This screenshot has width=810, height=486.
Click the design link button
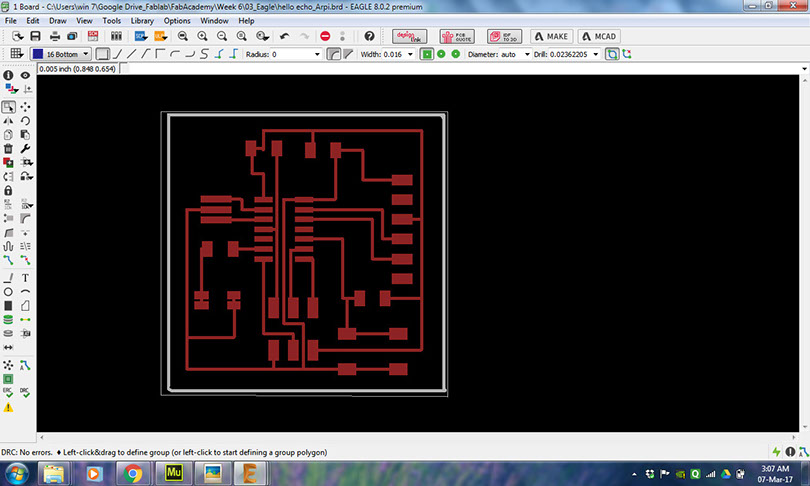coord(409,36)
